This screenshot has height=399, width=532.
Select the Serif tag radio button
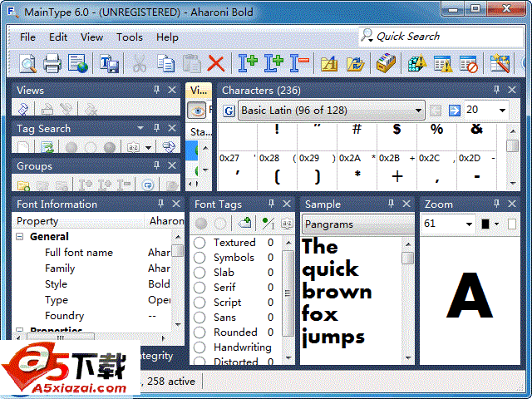tap(199, 288)
